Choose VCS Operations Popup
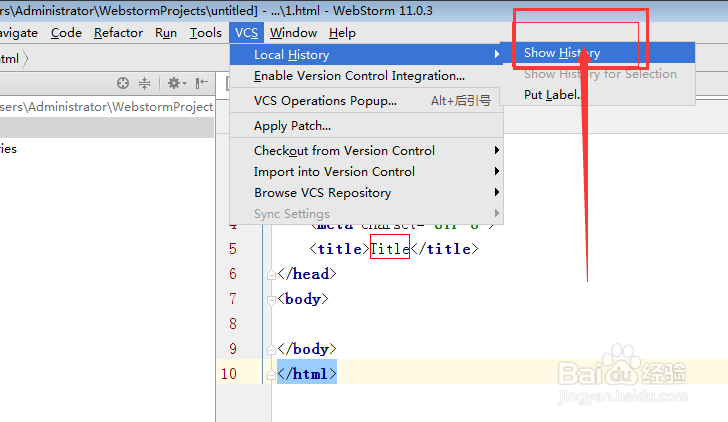Image resolution: width=728 pixels, height=422 pixels. (x=366, y=101)
